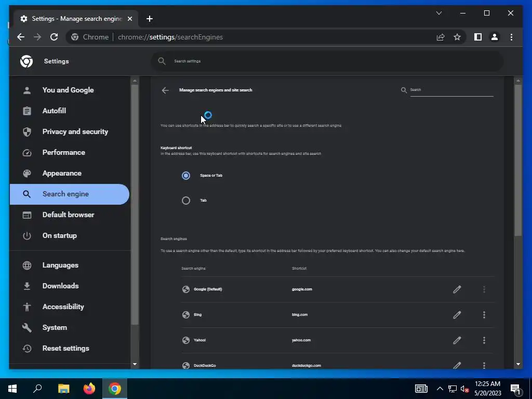Open the Windows Start menu
Image resolution: width=532 pixels, height=399 pixels.
12,389
